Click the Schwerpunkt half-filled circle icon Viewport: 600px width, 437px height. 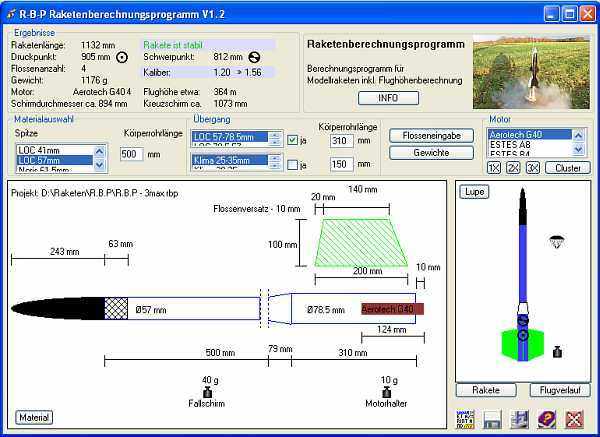click(x=254, y=57)
